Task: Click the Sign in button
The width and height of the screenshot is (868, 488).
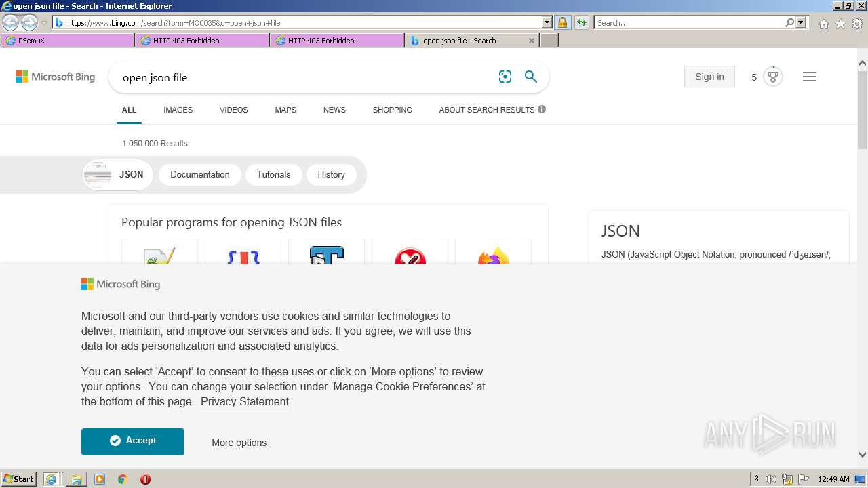Action: click(x=709, y=77)
